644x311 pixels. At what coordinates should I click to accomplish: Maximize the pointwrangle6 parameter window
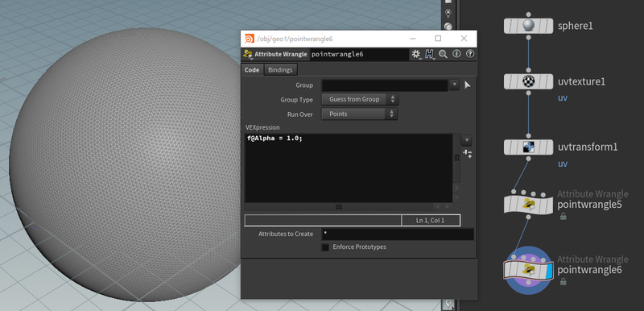coord(438,38)
